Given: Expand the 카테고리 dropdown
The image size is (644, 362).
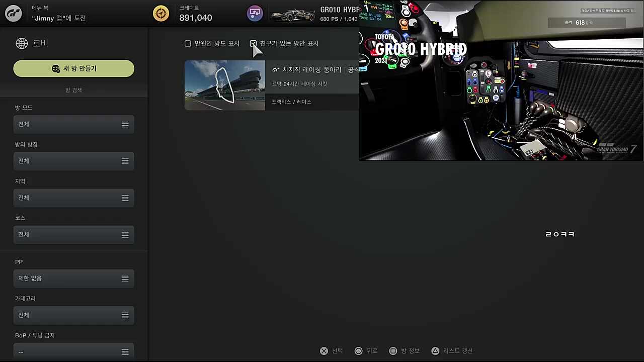Looking at the screenshot, I should (x=73, y=315).
